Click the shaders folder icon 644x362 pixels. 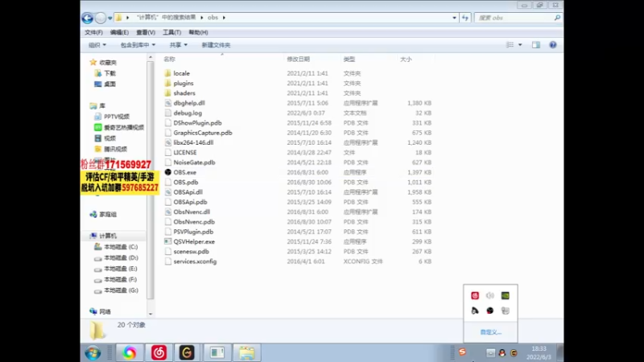pyautogui.click(x=168, y=93)
